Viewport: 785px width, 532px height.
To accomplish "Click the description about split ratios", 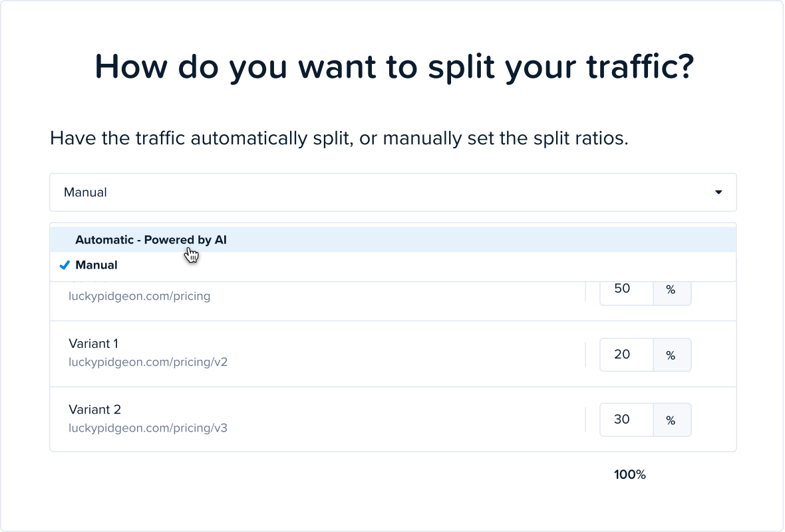I will 339,138.
